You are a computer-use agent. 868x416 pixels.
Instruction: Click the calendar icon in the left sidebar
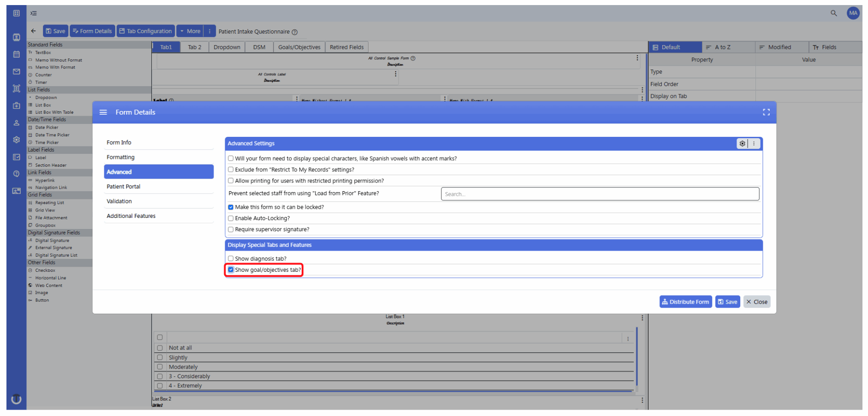(17, 54)
